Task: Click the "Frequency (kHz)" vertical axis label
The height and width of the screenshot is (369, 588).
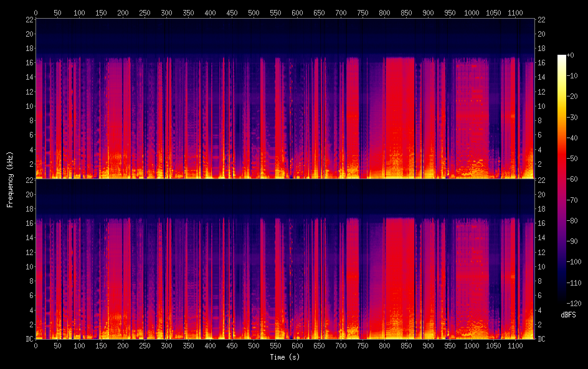Action: [x=10, y=179]
